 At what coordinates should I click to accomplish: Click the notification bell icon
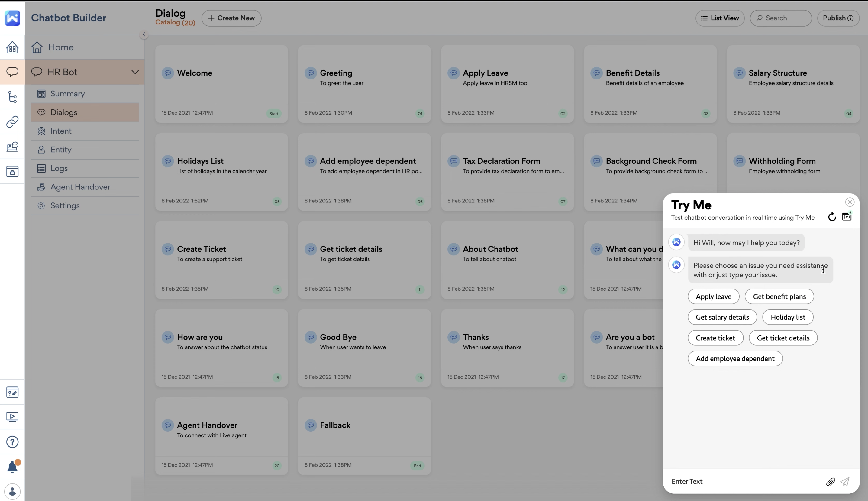point(12,467)
